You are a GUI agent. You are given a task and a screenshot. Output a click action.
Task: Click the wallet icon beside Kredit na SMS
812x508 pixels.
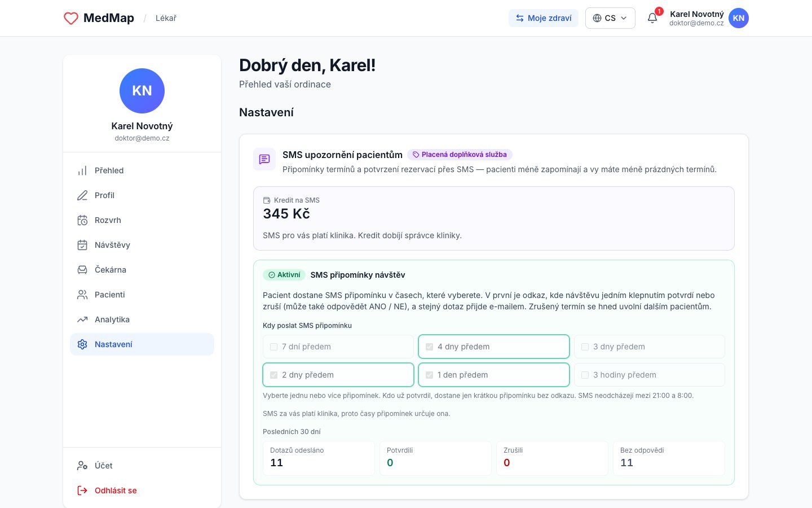tap(267, 200)
